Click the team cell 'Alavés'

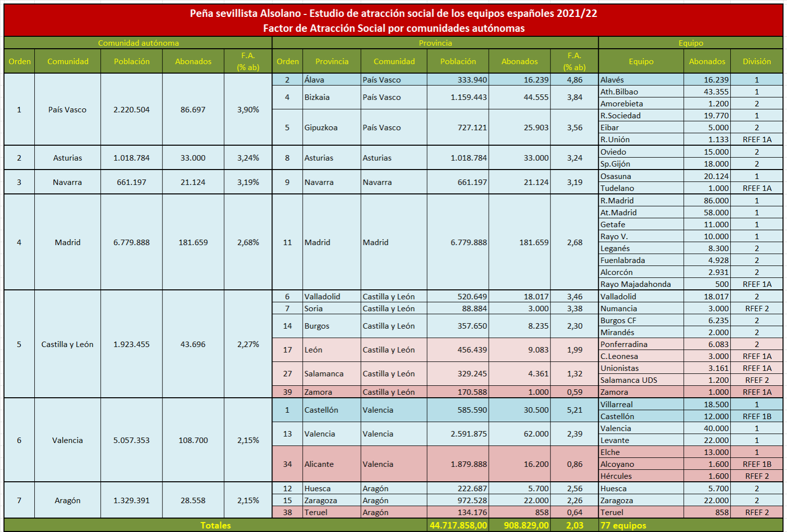click(x=641, y=80)
